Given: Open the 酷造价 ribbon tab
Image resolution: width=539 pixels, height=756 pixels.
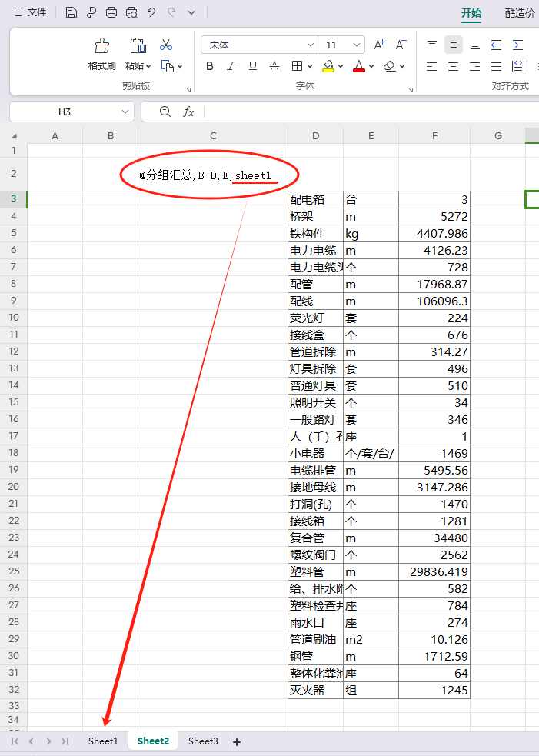Looking at the screenshot, I should tap(521, 13).
